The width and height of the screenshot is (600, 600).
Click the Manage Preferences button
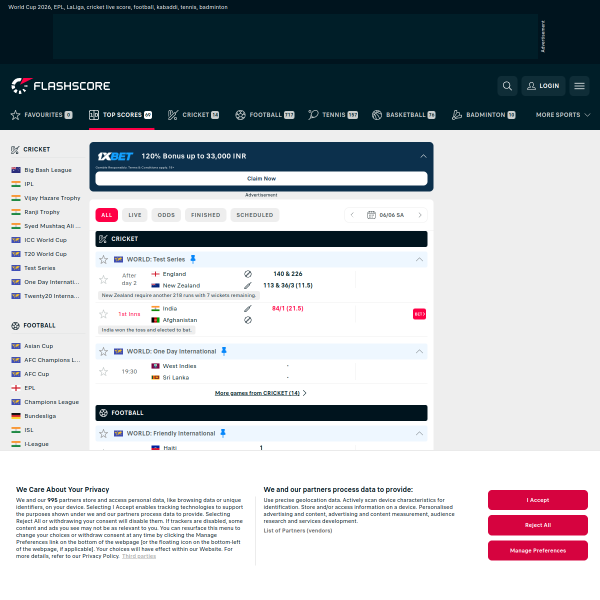[538, 550]
